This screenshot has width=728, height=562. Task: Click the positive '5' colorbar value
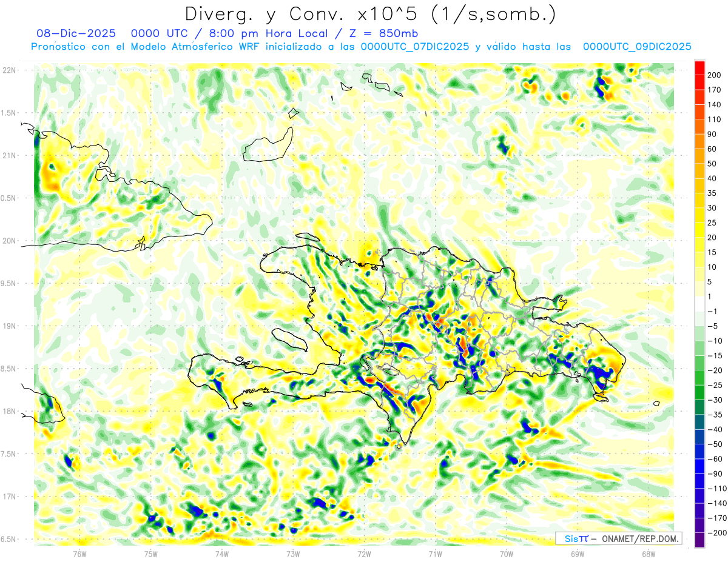point(710,282)
